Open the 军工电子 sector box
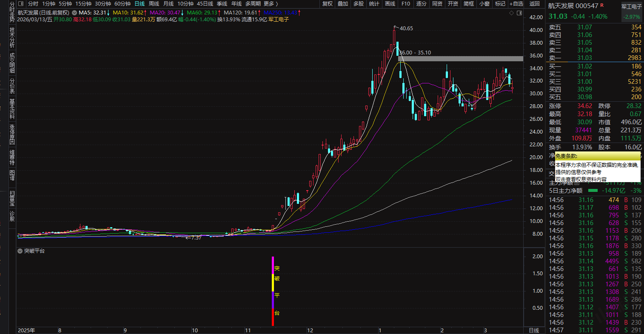This screenshot has width=644, height=334. point(631,12)
